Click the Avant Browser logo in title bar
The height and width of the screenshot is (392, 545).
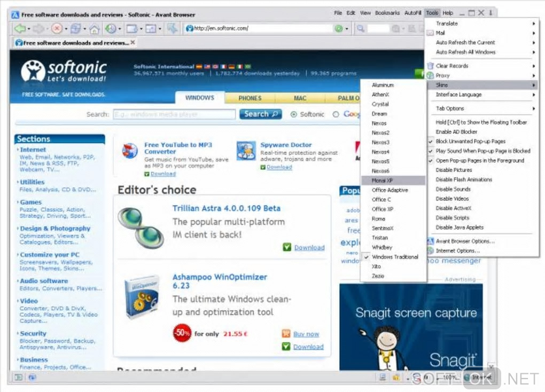coord(15,14)
